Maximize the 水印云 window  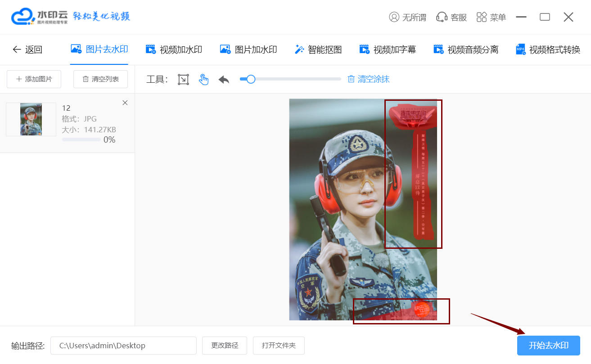click(545, 17)
